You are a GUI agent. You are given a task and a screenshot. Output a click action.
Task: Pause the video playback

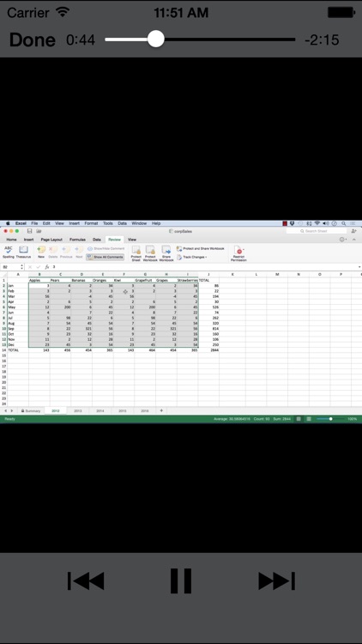click(181, 580)
